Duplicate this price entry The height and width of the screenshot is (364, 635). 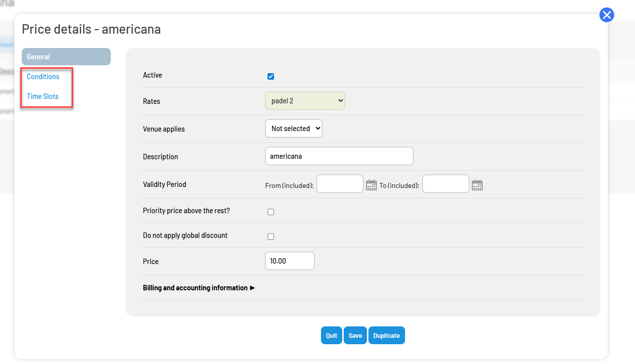[x=387, y=335]
